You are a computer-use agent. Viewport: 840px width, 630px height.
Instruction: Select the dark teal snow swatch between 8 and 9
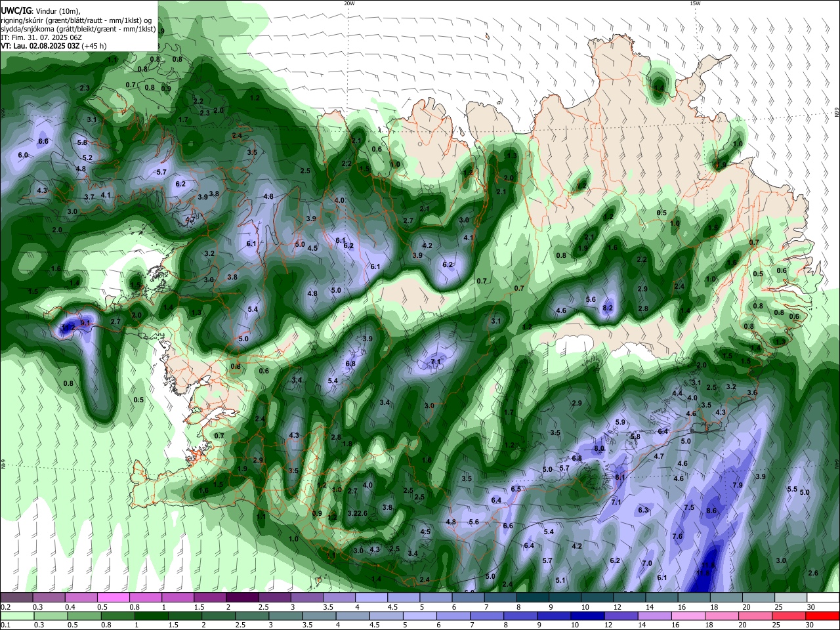[532, 598]
